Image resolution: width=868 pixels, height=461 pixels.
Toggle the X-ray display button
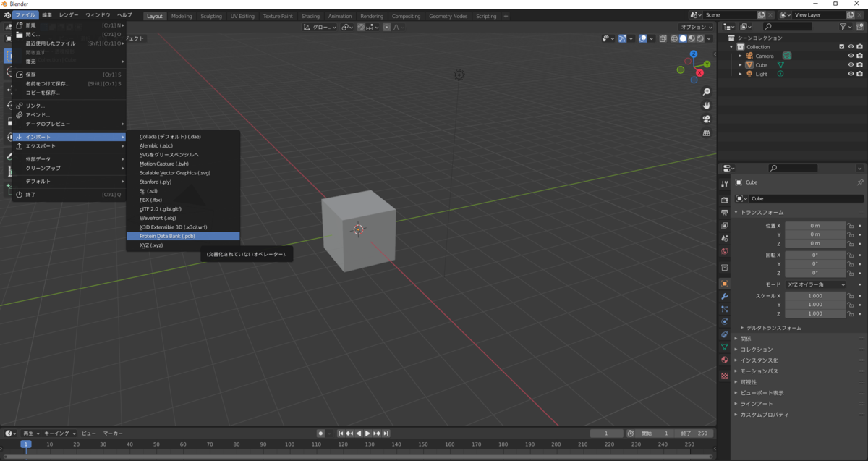click(x=663, y=38)
